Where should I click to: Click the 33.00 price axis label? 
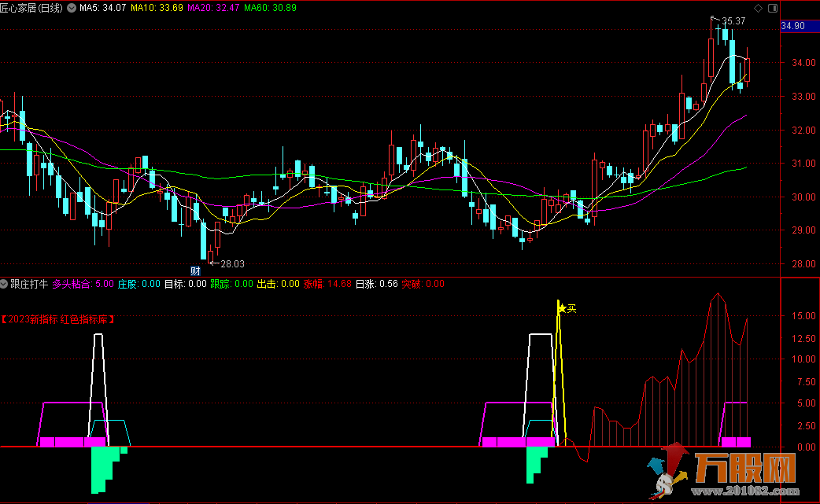(803, 97)
